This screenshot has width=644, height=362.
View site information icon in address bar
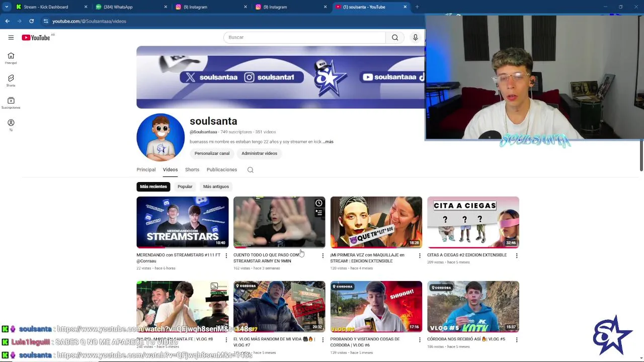46,21
